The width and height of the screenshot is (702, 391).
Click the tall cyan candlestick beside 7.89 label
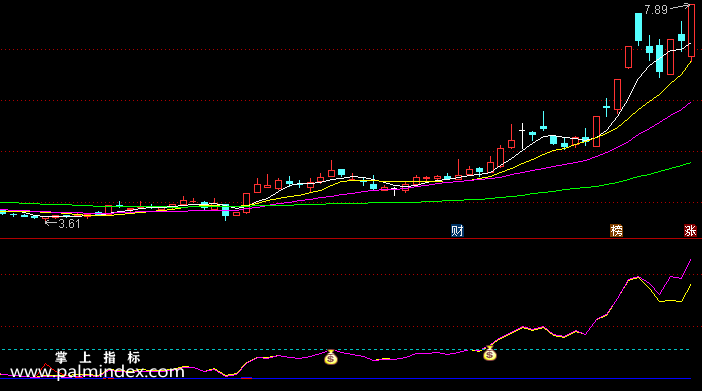638,28
